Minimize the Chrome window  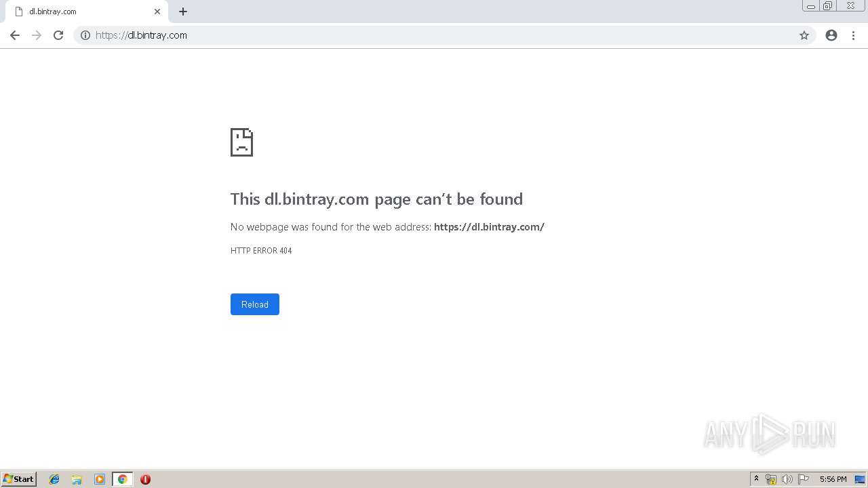click(811, 6)
